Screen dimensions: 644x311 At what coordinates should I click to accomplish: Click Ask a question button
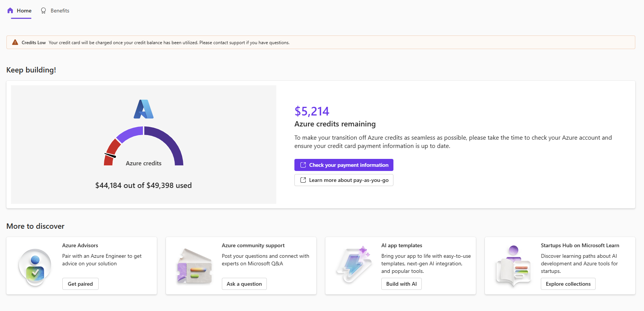tap(244, 284)
